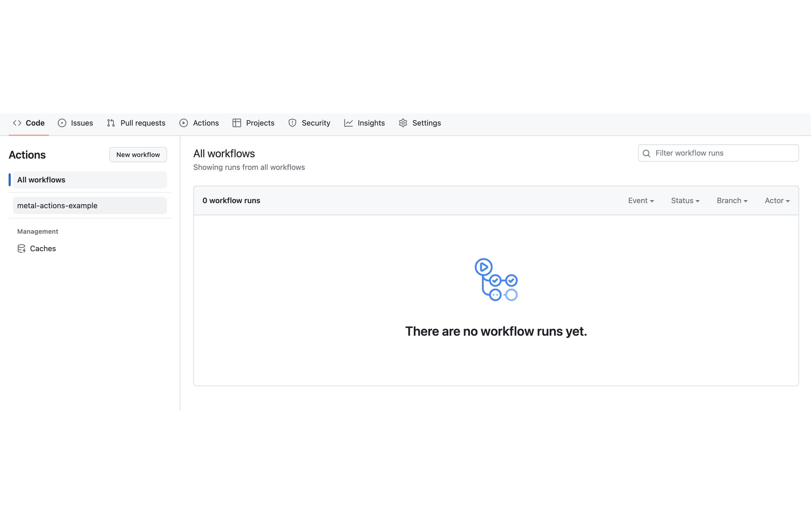Expand the Actor filter dropdown
Image resolution: width=812 pixels, height=527 pixels.
click(x=777, y=200)
